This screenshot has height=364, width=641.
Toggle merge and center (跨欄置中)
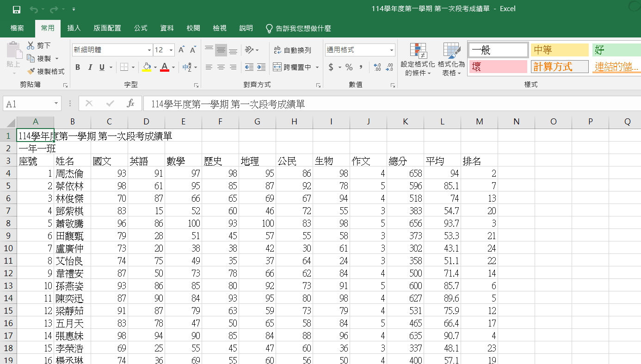click(292, 67)
